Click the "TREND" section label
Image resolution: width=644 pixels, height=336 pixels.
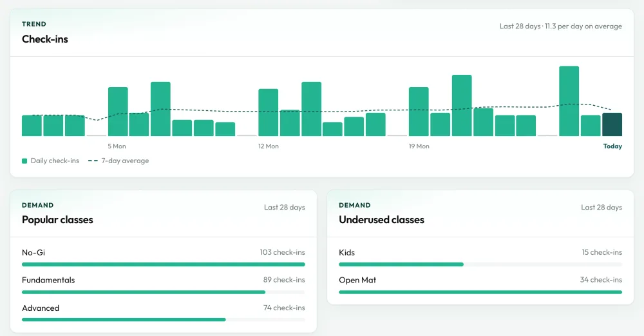(34, 25)
